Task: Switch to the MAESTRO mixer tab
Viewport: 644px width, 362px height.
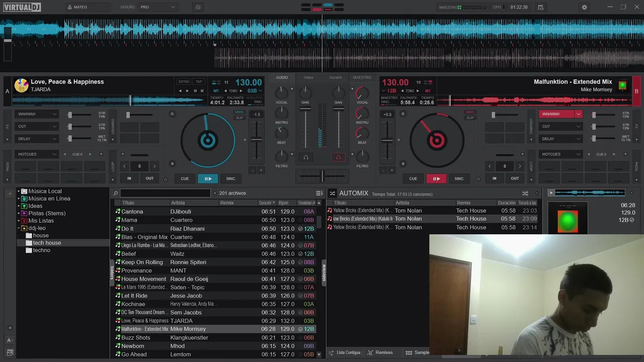Action: point(362,77)
